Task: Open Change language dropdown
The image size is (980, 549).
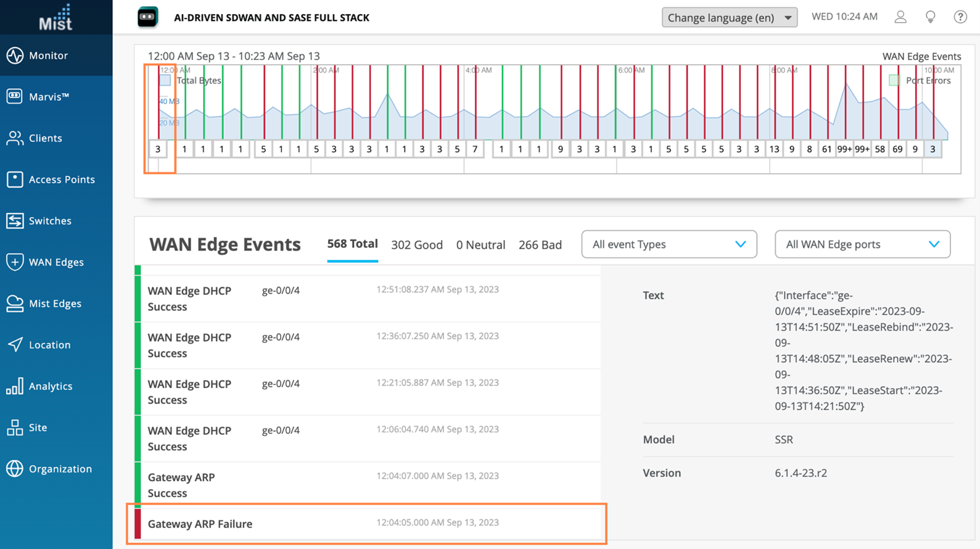Action: click(729, 17)
